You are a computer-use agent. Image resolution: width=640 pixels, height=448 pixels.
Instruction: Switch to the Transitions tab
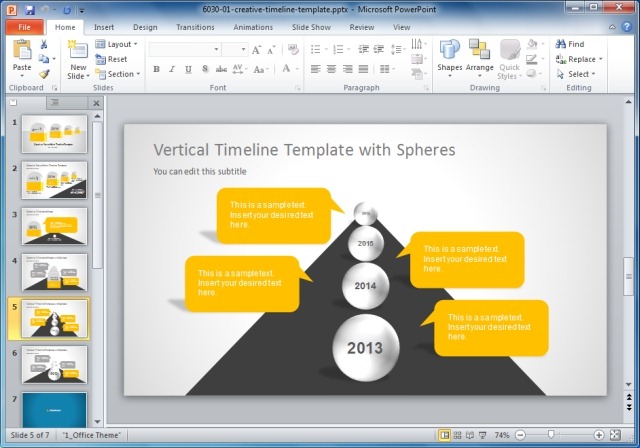[195, 27]
